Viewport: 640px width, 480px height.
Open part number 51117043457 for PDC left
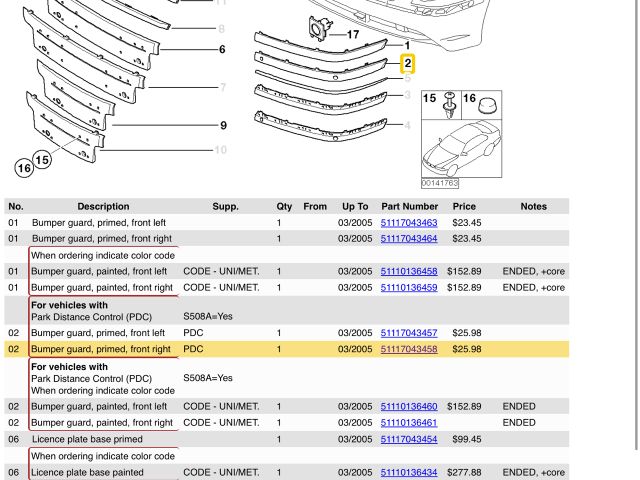pos(409,333)
